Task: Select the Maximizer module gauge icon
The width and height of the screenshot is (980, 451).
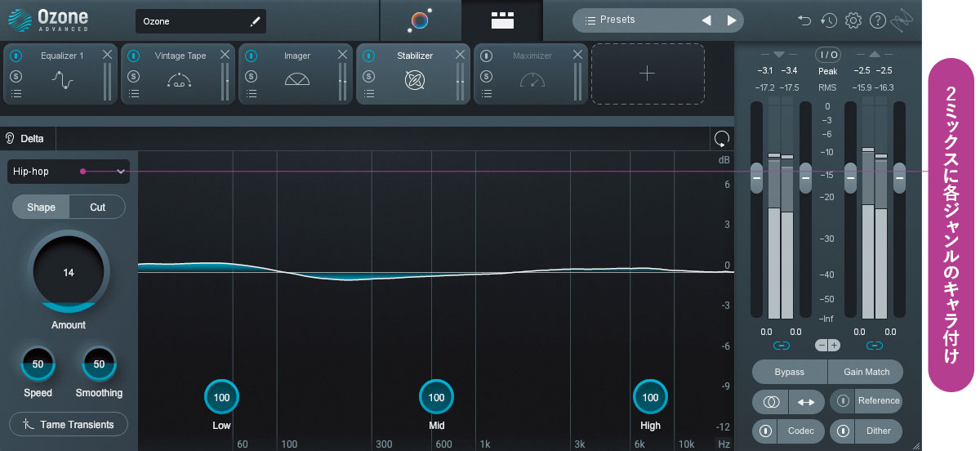Action: (x=532, y=79)
